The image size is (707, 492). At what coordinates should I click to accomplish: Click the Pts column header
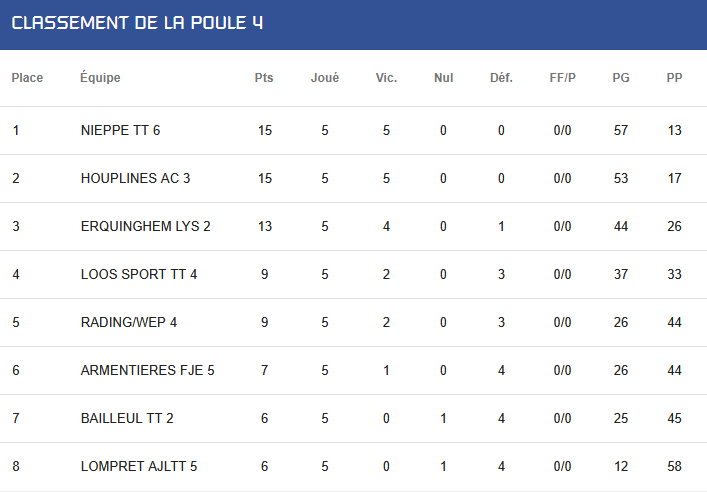click(264, 78)
